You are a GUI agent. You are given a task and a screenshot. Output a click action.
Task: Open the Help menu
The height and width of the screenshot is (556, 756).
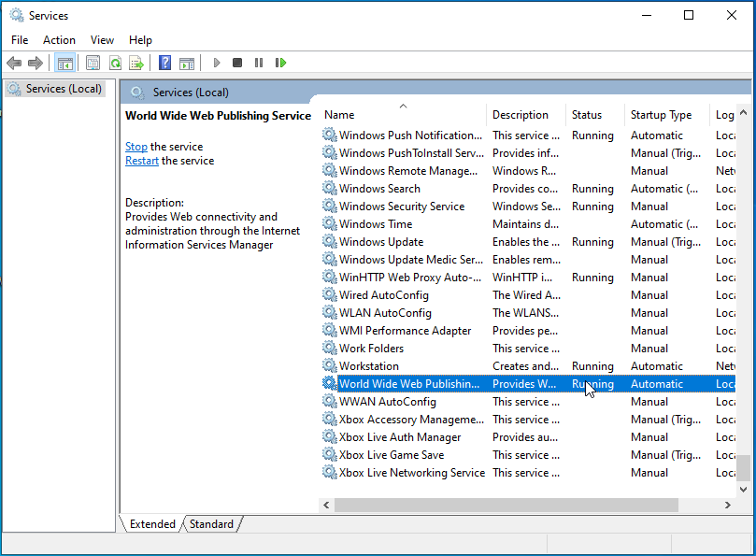tap(140, 40)
